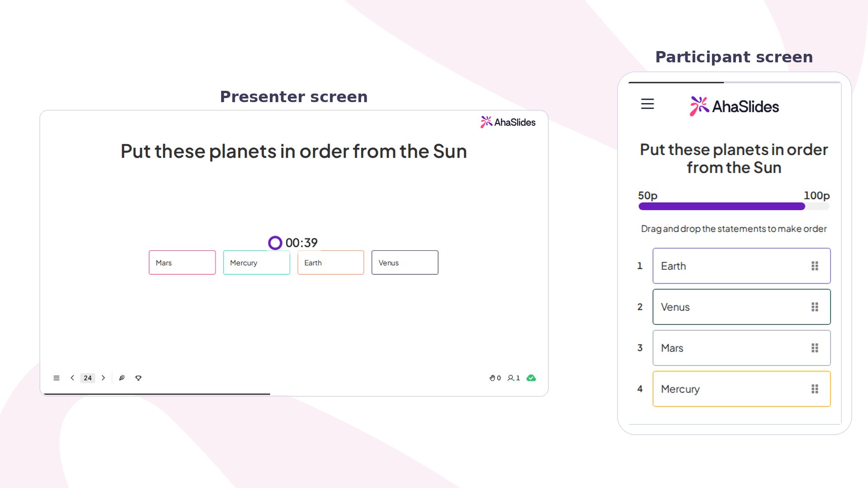Click AhaSlides logo on presenter screen
Image resolution: width=868 pixels, height=488 pixels.
tap(508, 122)
